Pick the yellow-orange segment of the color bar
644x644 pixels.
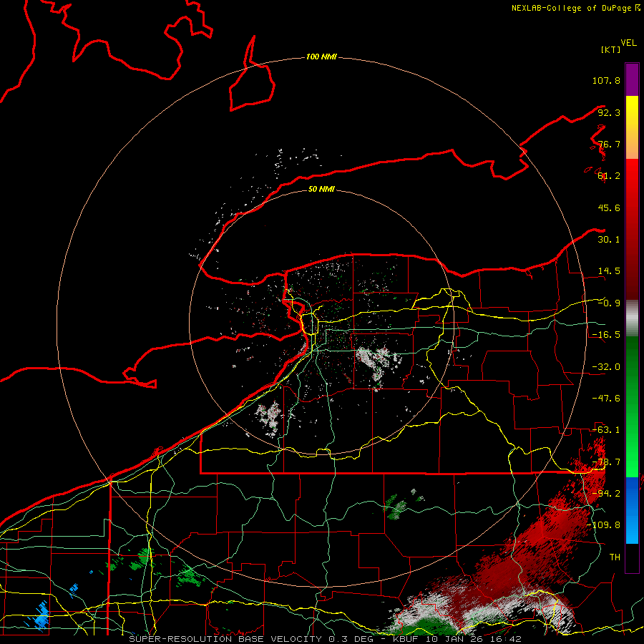[x=632, y=127]
